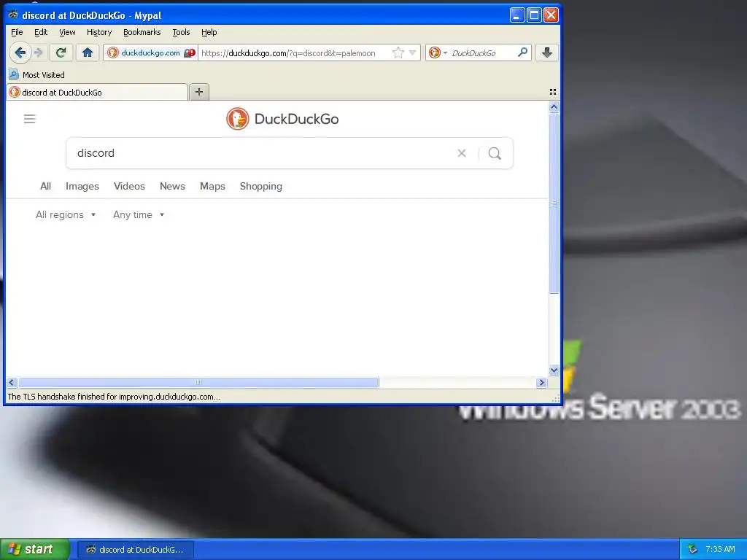Click the Mypal title bar icon
The image size is (747, 560).
coord(13,15)
